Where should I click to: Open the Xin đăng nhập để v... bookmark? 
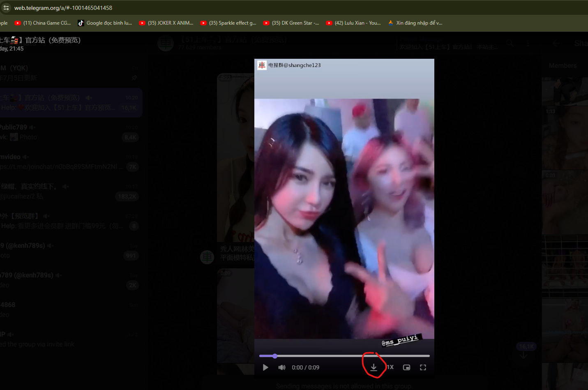click(x=415, y=23)
